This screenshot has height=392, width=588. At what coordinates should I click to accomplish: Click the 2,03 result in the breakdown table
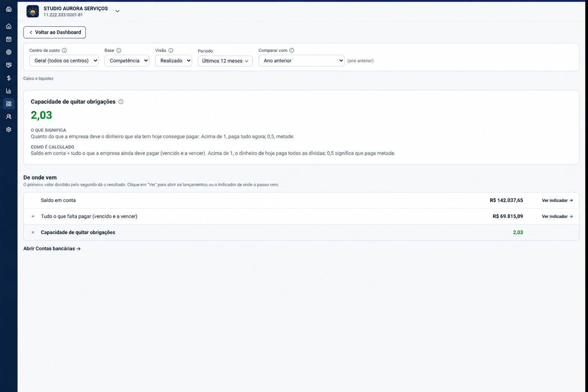518,233
